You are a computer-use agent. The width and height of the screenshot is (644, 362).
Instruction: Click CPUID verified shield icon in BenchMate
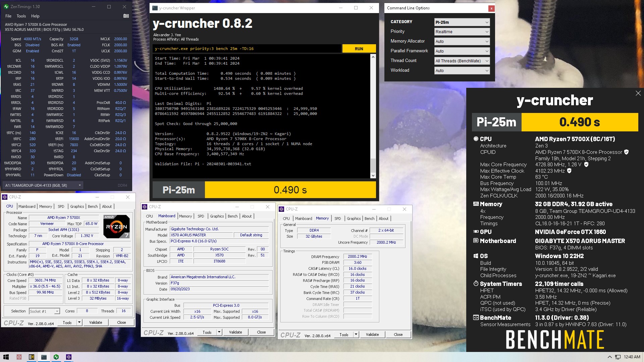[x=626, y=152]
